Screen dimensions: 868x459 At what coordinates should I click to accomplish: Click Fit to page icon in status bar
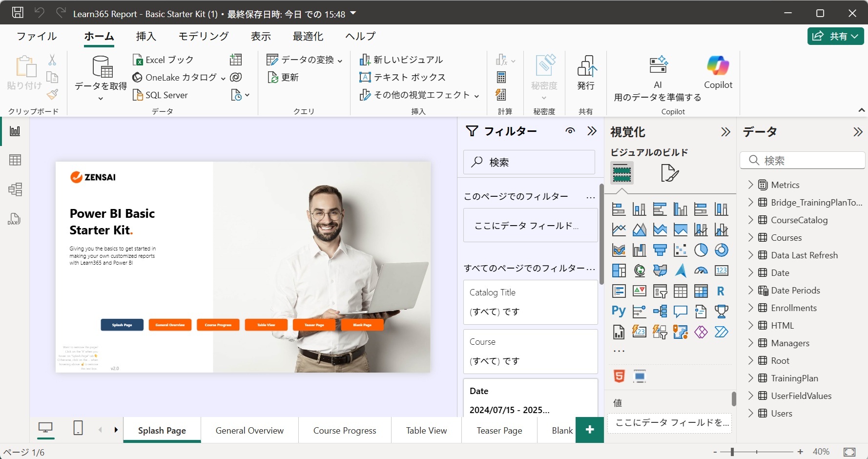pyautogui.click(x=849, y=452)
